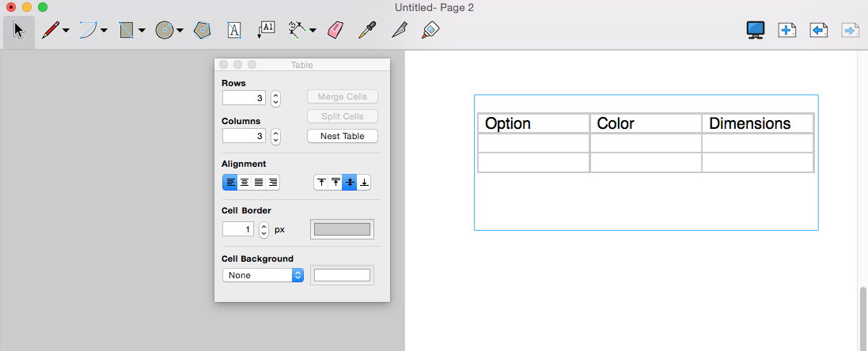Activate the eyedropper tool
868x351 pixels.
(x=366, y=30)
